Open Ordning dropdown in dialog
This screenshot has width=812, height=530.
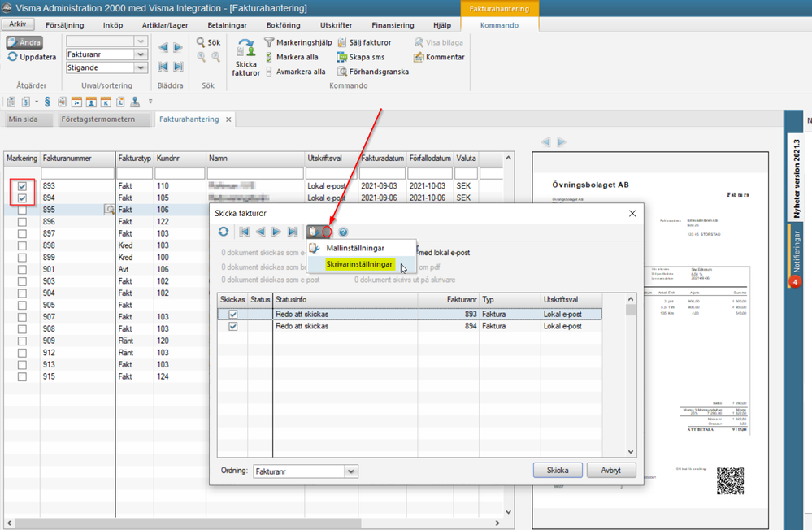(x=351, y=471)
